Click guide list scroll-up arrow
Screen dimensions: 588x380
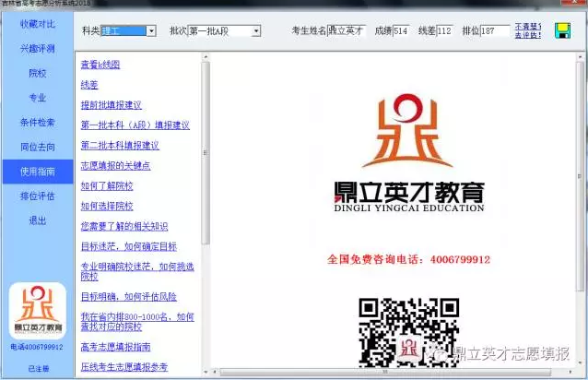click(206, 57)
